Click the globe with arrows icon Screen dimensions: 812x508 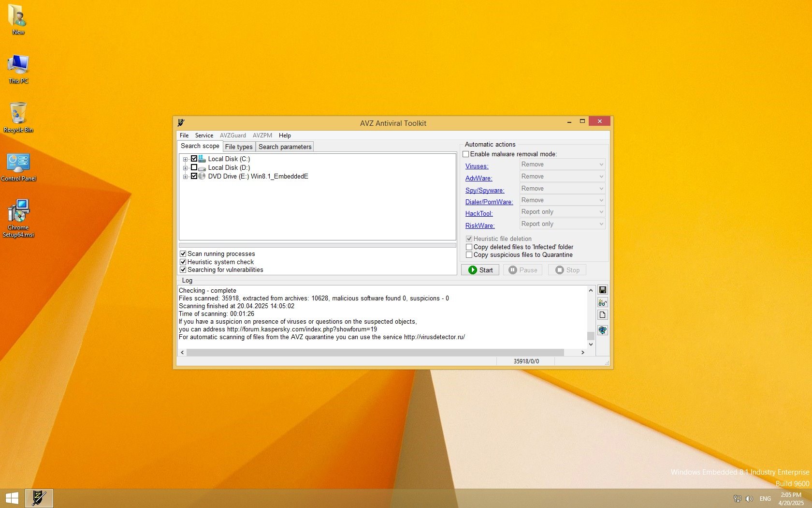(602, 330)
